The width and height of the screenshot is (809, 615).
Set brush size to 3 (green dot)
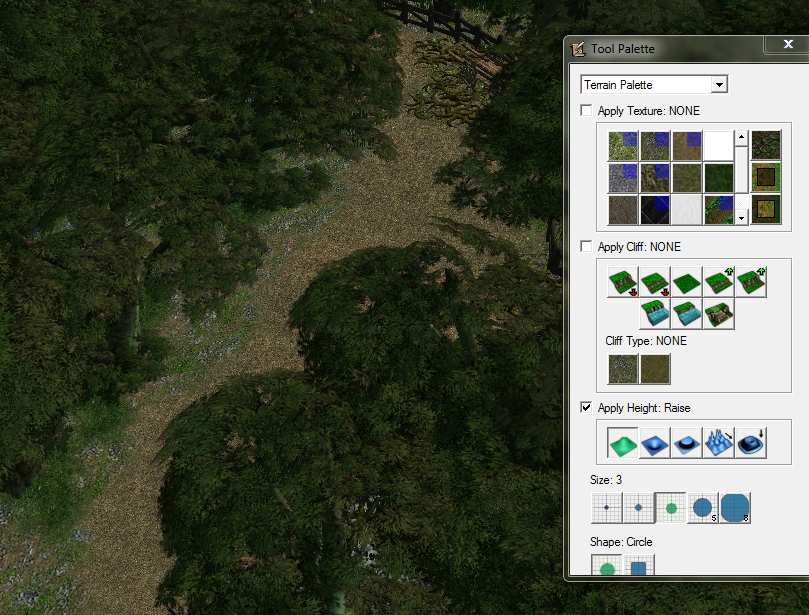pos(671,508)
